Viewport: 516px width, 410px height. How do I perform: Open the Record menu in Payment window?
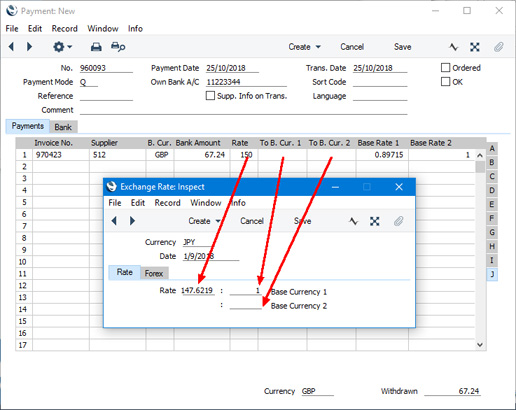[x=64, y=29]
